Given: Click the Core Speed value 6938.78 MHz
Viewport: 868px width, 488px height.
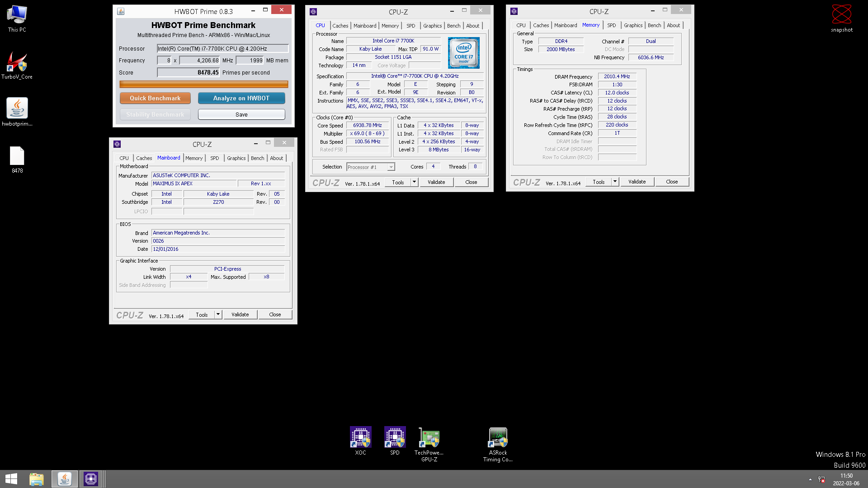Looking at the screenshot, I should tap(368, 125).
